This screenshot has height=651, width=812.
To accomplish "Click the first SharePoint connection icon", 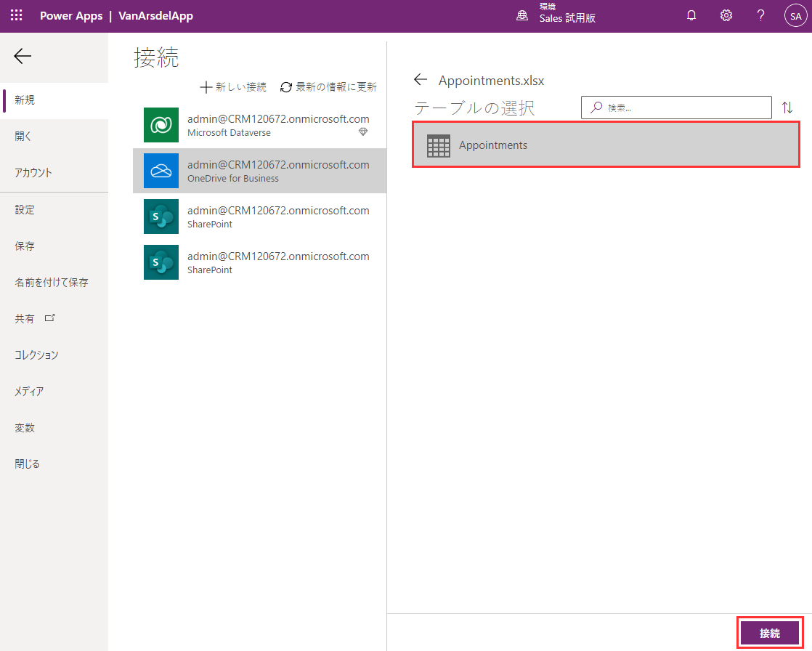I will point(161,217).
